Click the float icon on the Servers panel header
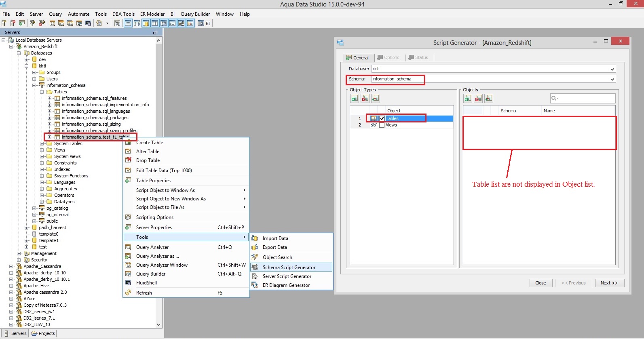The height and width of the screenshot is (339, 644). [x=155, y=32]
